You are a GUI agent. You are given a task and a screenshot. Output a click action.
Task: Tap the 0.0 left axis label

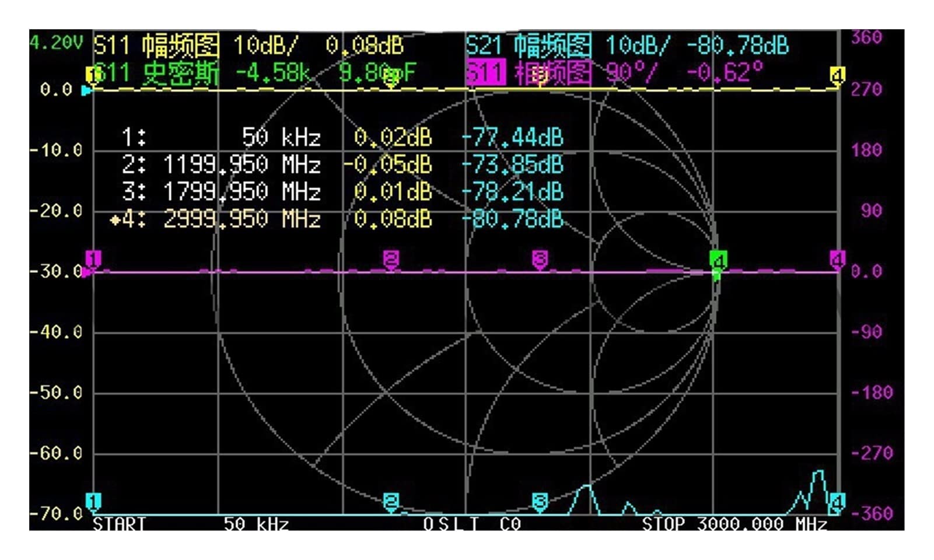[x=56, y=90]
